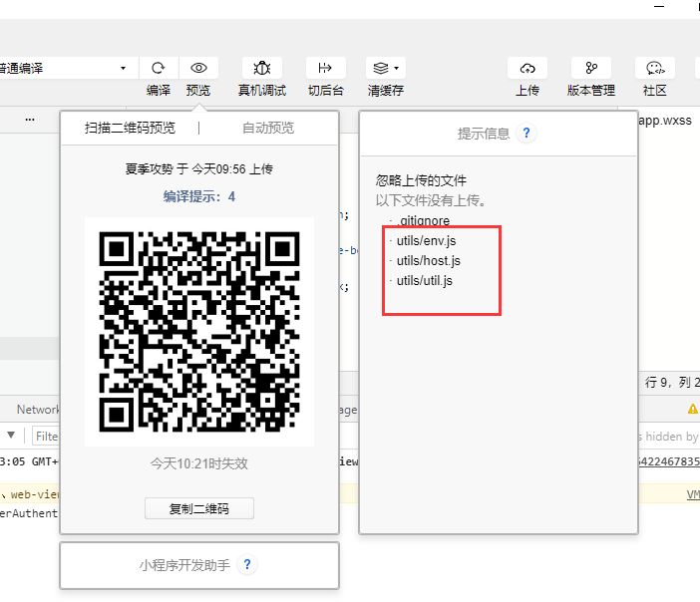The image size is (700, 602).
Task: Click the 上传 cloud upload icon
Action: tap(527, 69)
